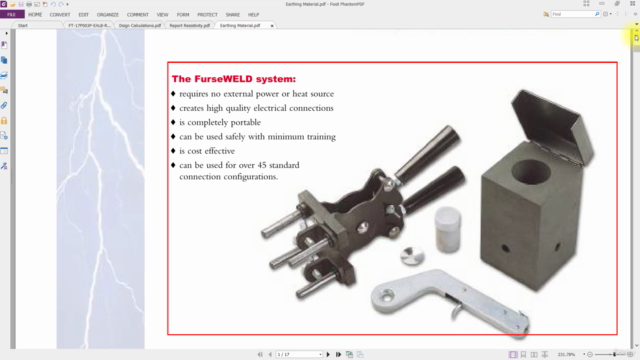
Task: Create new PDF from quick access icon
Action: point(45,4)
